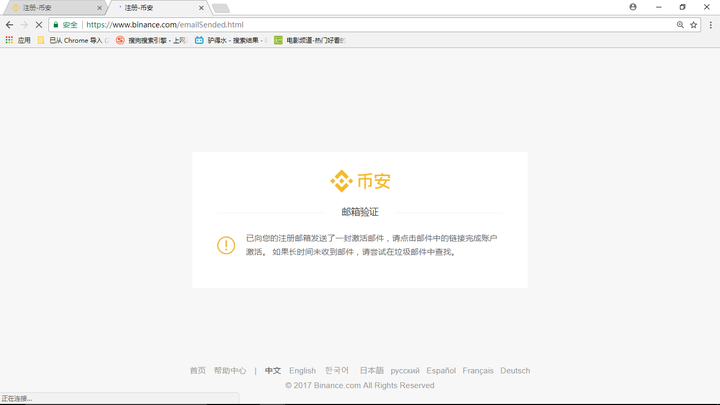Switch language to 'русский'
The width and height of the screenshot is (720, 405).
(405, 371)
